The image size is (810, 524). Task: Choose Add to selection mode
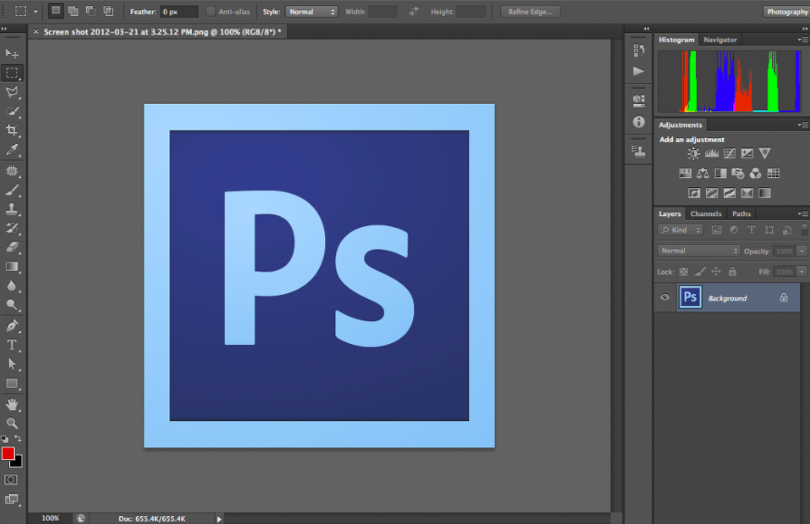(73, 11)
